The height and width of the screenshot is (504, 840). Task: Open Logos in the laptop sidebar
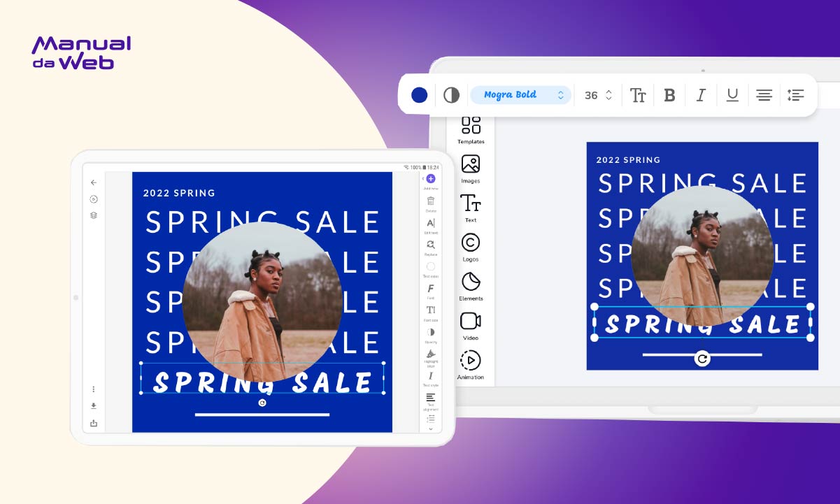[471, 247]
